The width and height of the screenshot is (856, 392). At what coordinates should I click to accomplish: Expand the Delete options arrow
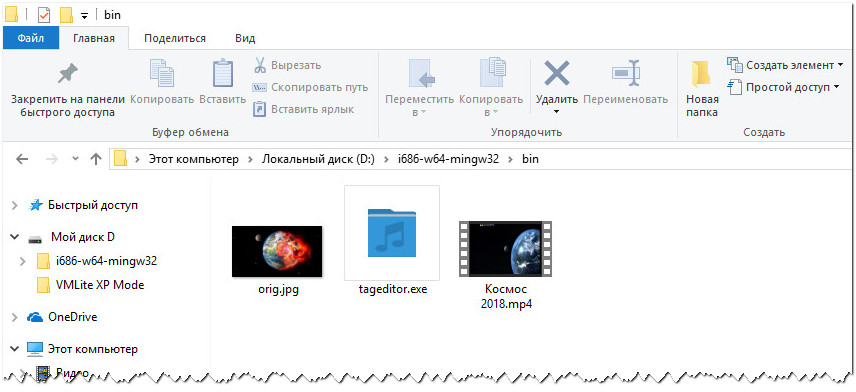(x=557, y=112)
